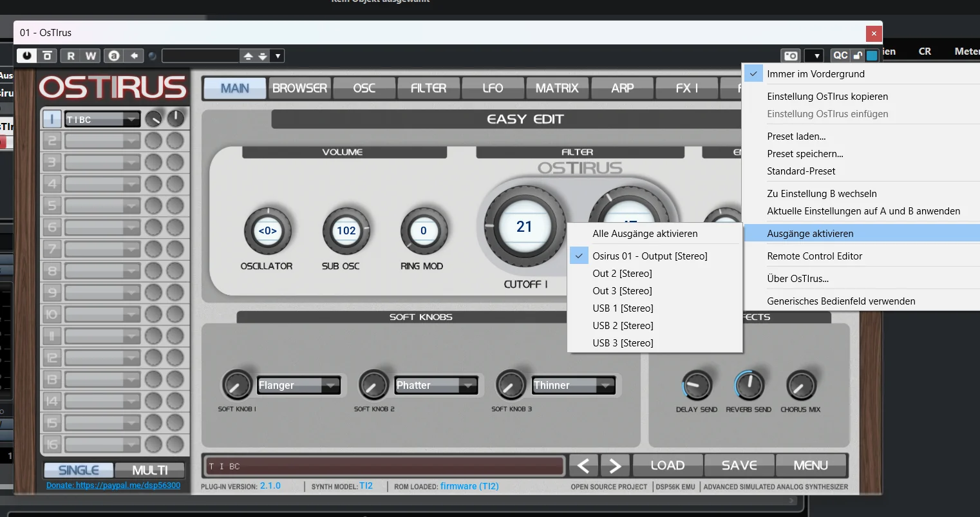Choose 'Preset laden...' from context menu
Screen dimensions: 980x517
tap(862, 136)
